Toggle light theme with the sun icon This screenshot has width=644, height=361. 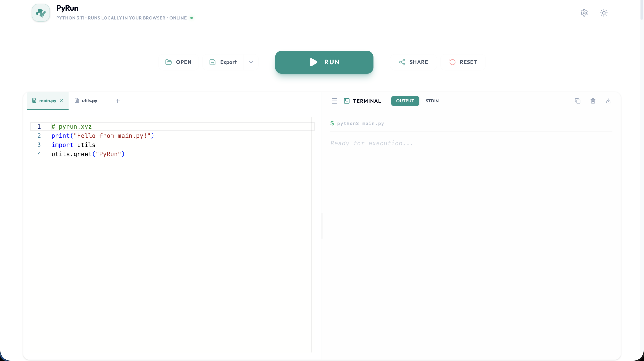[604, 13]
